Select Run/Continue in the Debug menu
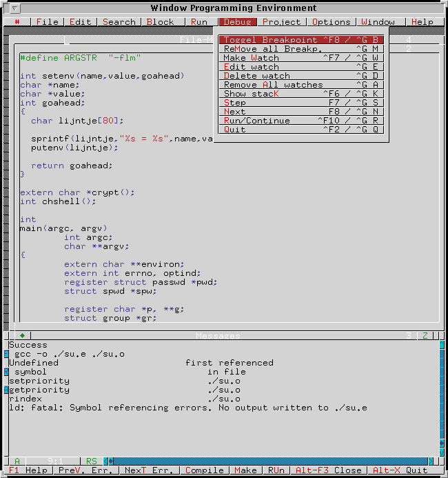Screen dimensions: 448x478 (301, 121)
